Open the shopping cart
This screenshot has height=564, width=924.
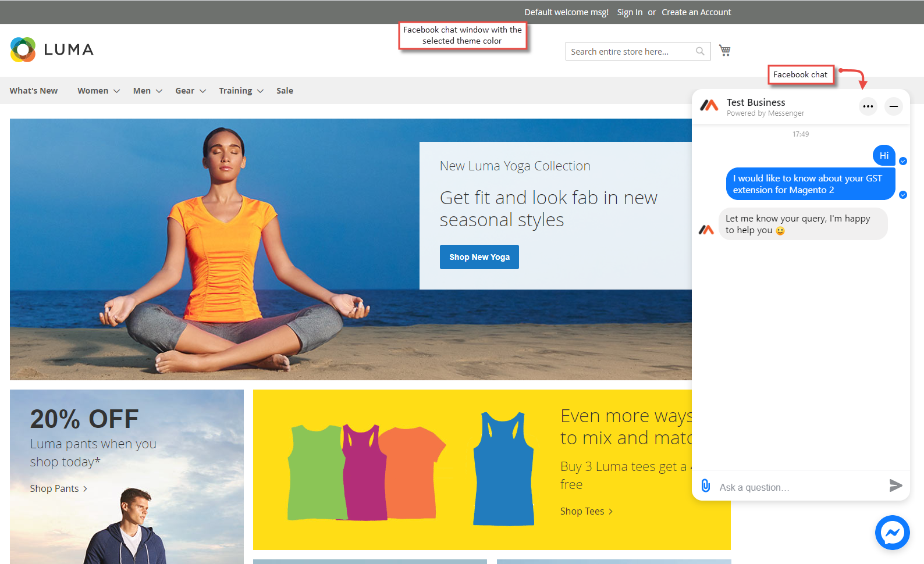[724, 51]
